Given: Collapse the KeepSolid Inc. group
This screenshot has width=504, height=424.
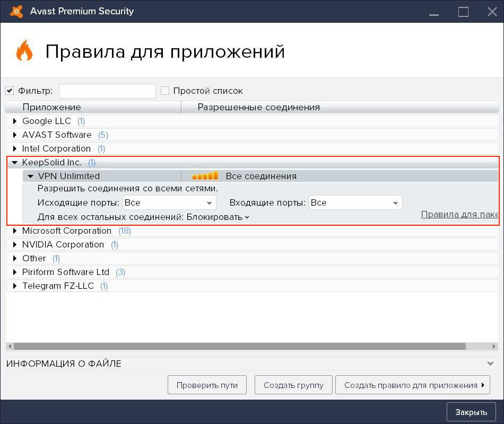Looking at the screenshot, I should (15, 163).
